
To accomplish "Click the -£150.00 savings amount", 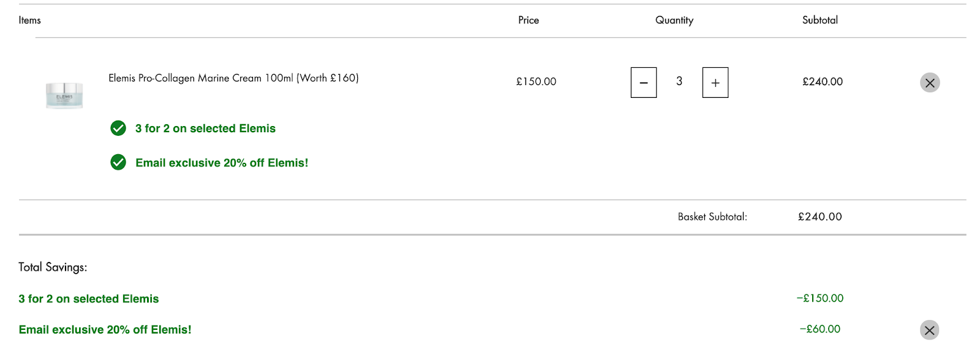I will click(x=820, y=298).
